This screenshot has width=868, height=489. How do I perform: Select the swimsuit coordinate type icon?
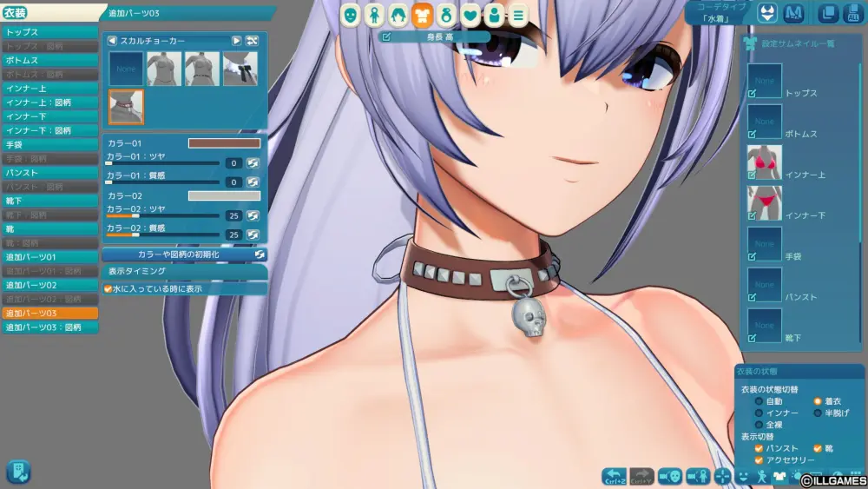tap(767, 13)
